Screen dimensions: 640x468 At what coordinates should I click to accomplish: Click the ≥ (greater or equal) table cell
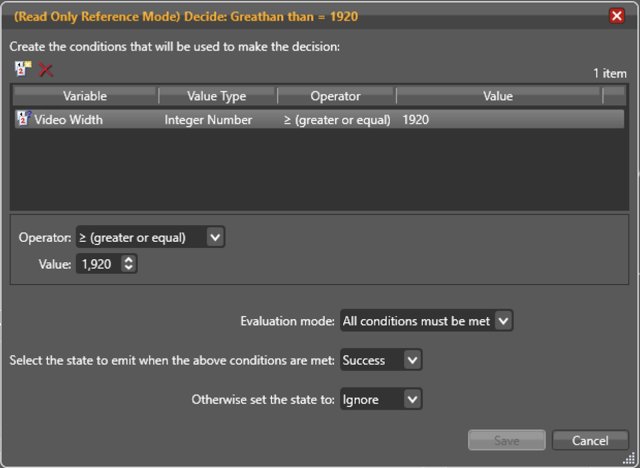pos(337,120)
